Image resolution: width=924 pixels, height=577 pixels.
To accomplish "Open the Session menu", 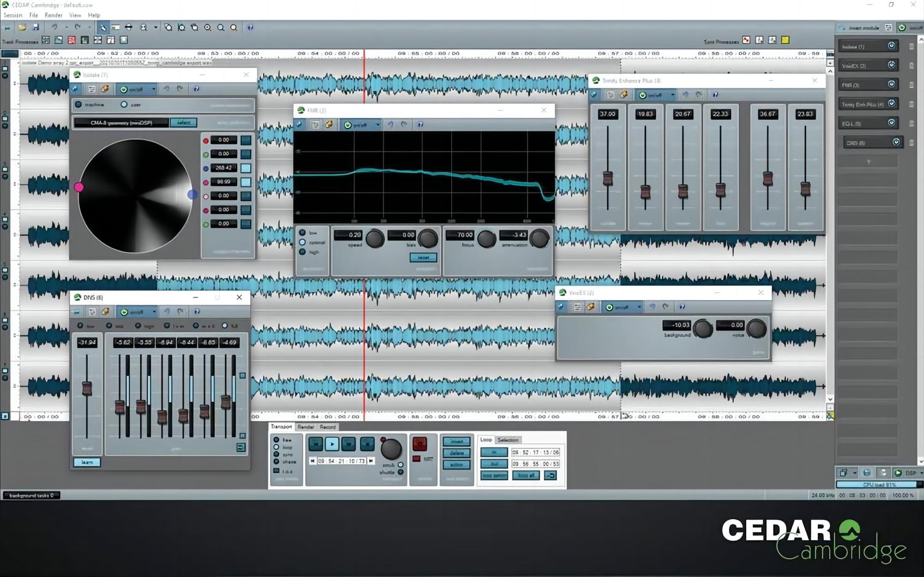I will [x=13, y=15].
